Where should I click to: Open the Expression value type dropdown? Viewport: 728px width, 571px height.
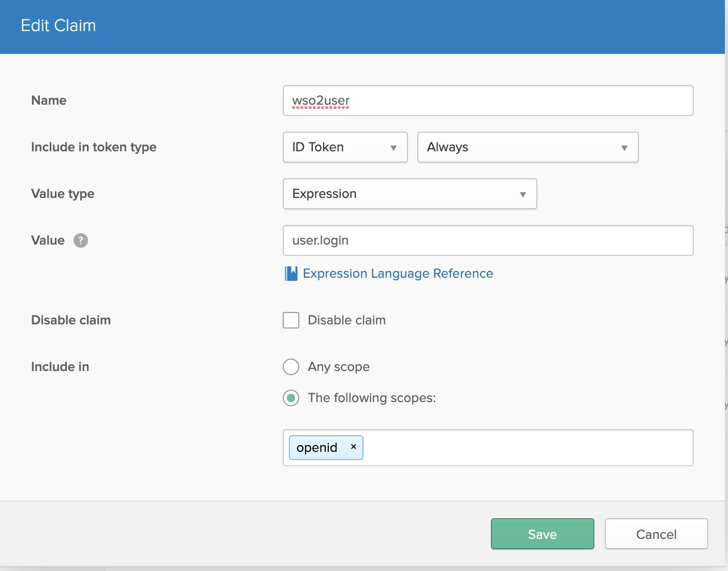point(409,194)
